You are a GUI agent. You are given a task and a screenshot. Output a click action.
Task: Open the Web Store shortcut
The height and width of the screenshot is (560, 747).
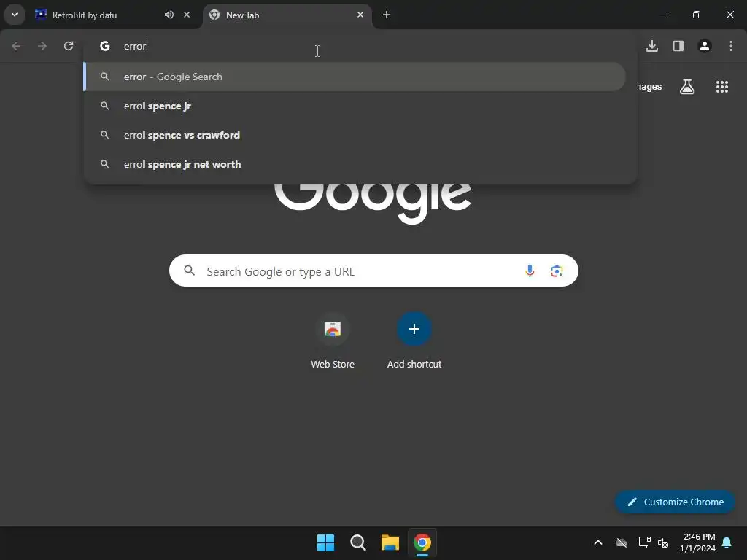tap(333, 341)
